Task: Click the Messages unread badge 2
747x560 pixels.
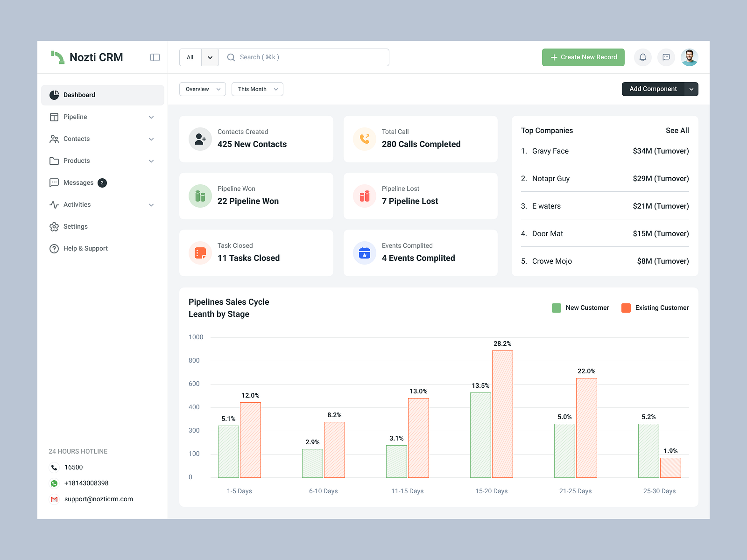Action: 102,183
